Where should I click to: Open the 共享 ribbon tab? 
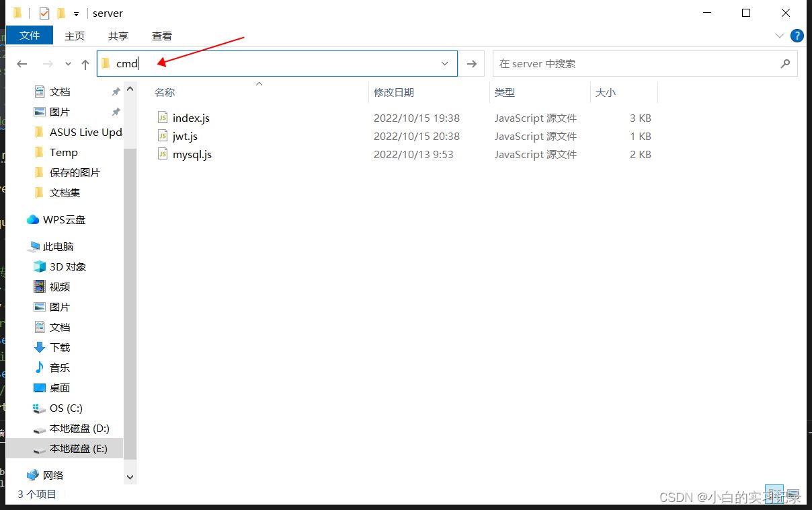click(x=118, y=36)
